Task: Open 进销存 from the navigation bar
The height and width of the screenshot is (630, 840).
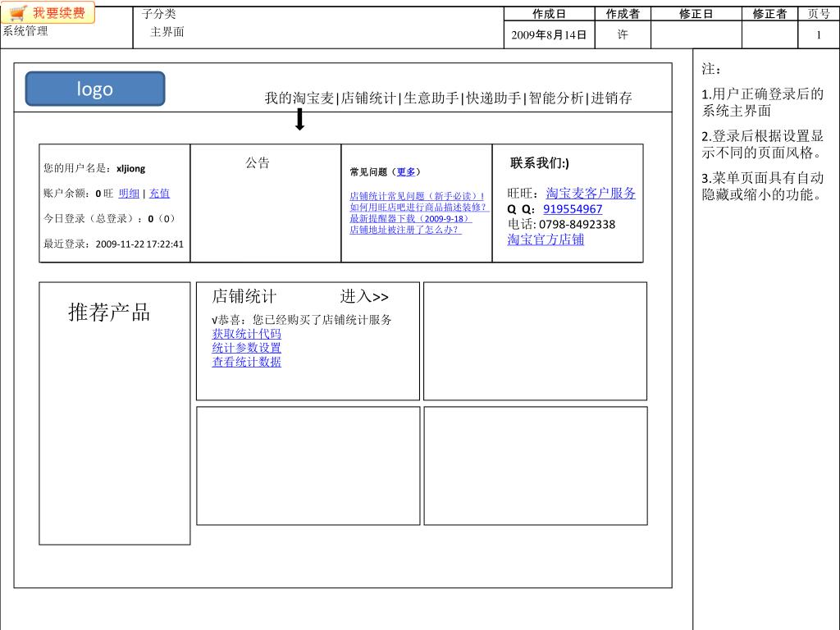Action: point(612,98)
